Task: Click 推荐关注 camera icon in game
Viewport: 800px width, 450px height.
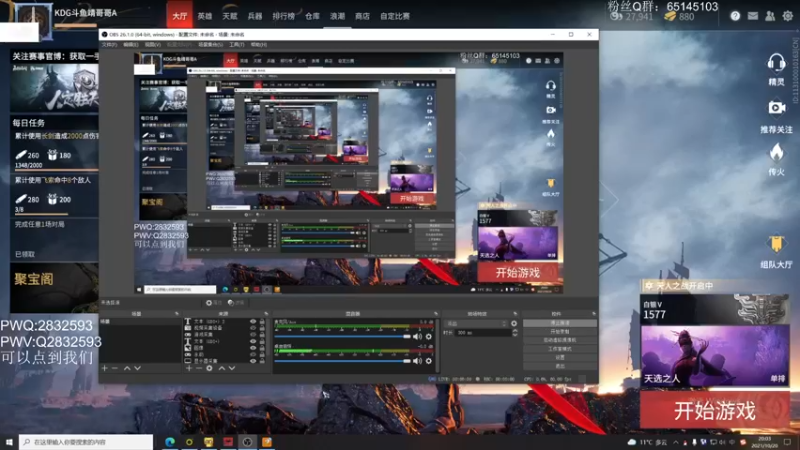Action: pos(777,108)
